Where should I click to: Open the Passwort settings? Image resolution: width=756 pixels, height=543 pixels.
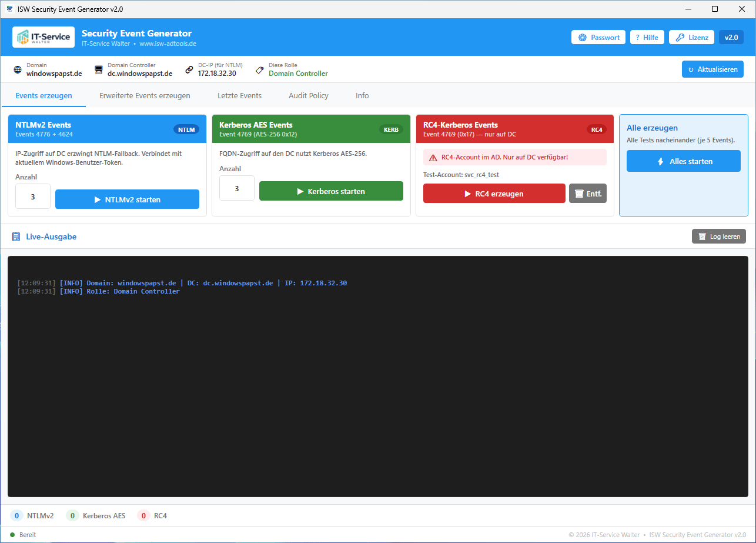coord(598,37)
